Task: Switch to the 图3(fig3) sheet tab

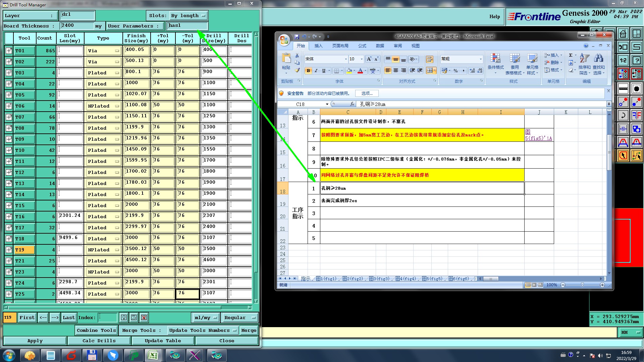Action: tap(380, 279)
